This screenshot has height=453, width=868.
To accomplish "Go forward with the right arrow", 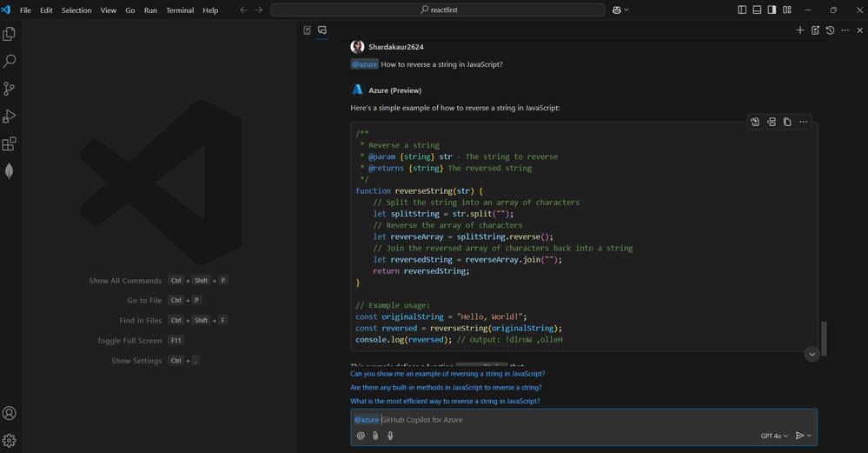I will [x=259, y=10].
